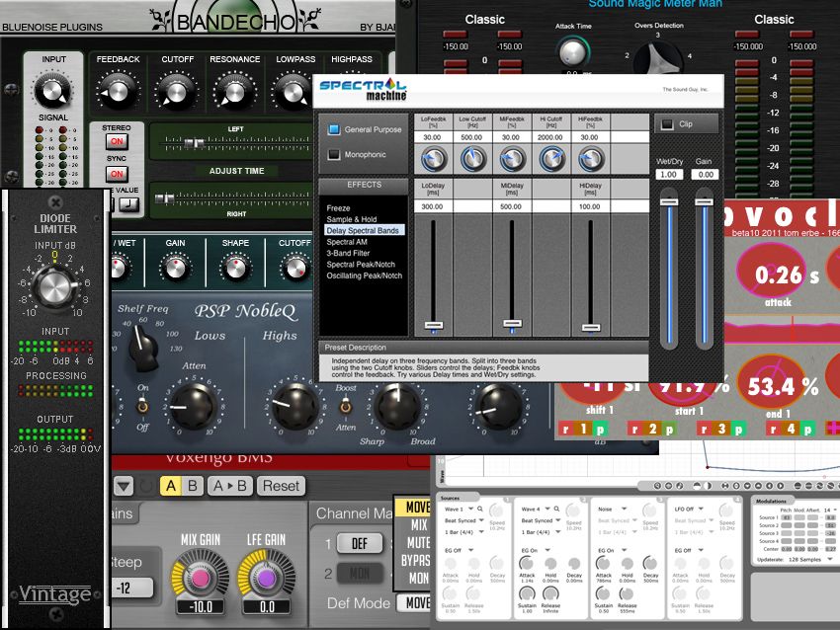
Task: Click the loop icon at the right of the curve toolbar
Action: pyautogui.click(x=819, y=486)
